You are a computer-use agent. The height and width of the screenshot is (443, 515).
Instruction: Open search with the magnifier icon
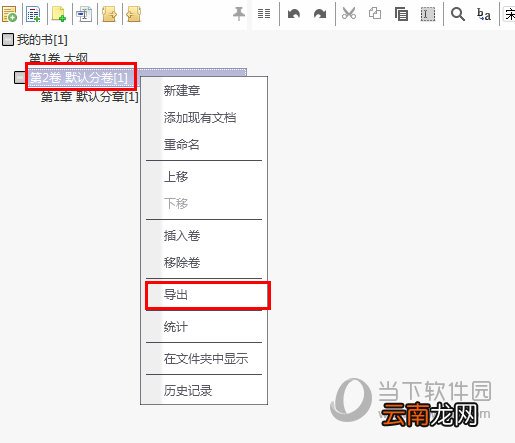[x=458, y=14]
